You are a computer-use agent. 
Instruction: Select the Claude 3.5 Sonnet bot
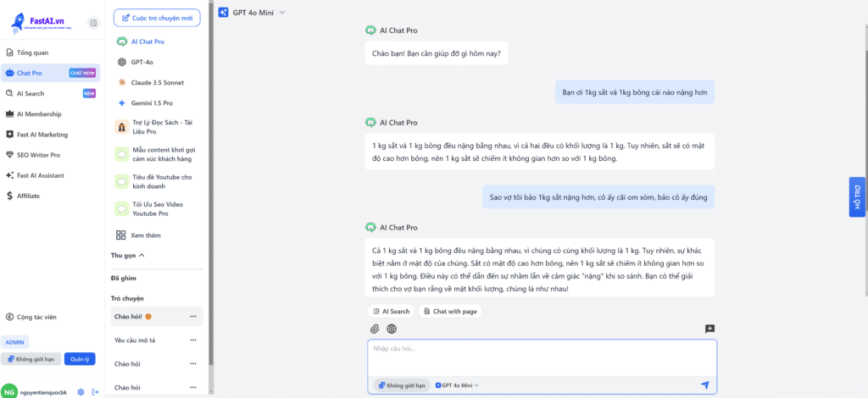pos(157,82)
